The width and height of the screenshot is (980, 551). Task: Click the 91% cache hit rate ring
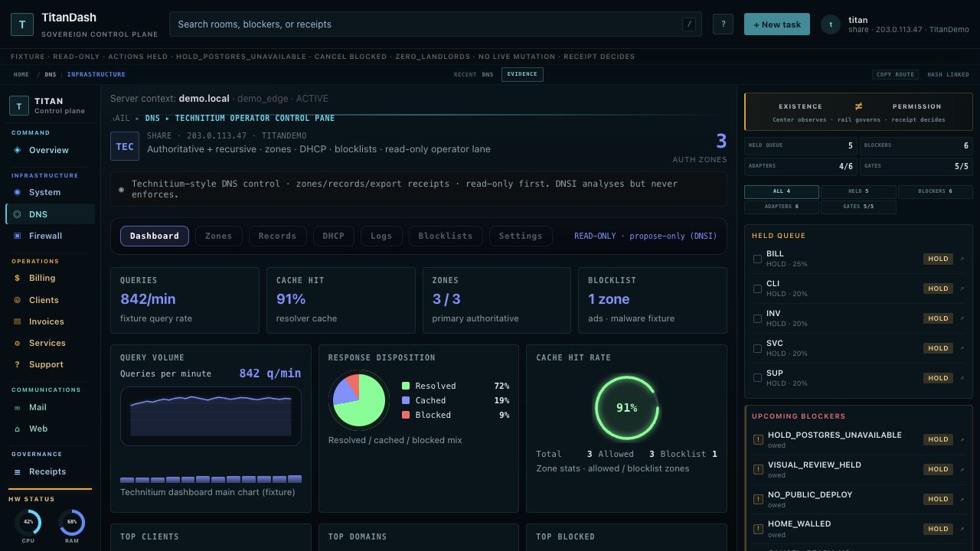click(x=626, y=408)
